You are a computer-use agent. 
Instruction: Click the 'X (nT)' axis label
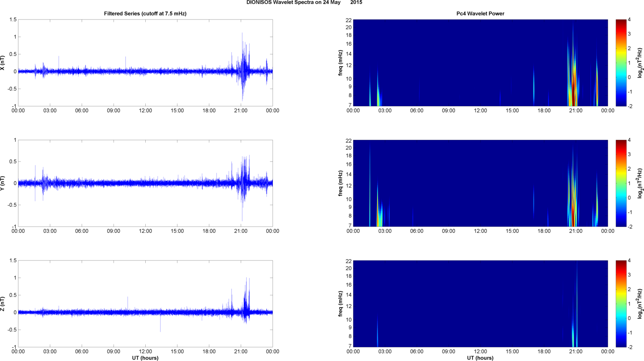tap(3, 63)
